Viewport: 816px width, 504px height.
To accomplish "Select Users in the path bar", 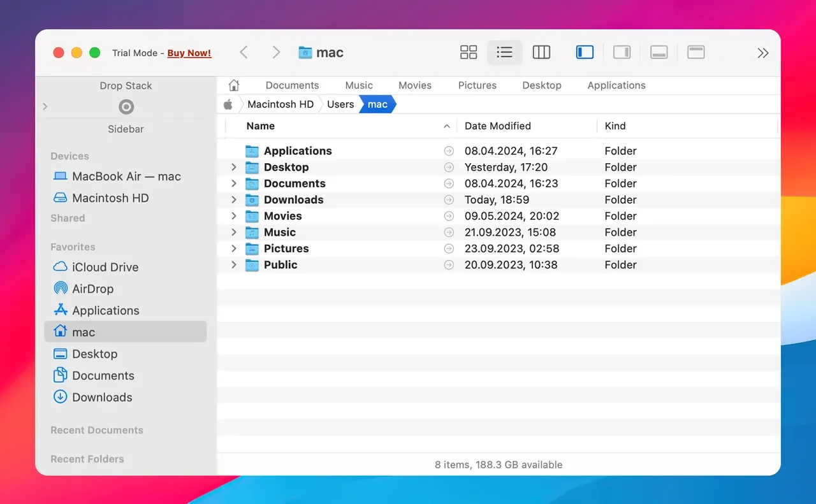I will click(340, 104).
